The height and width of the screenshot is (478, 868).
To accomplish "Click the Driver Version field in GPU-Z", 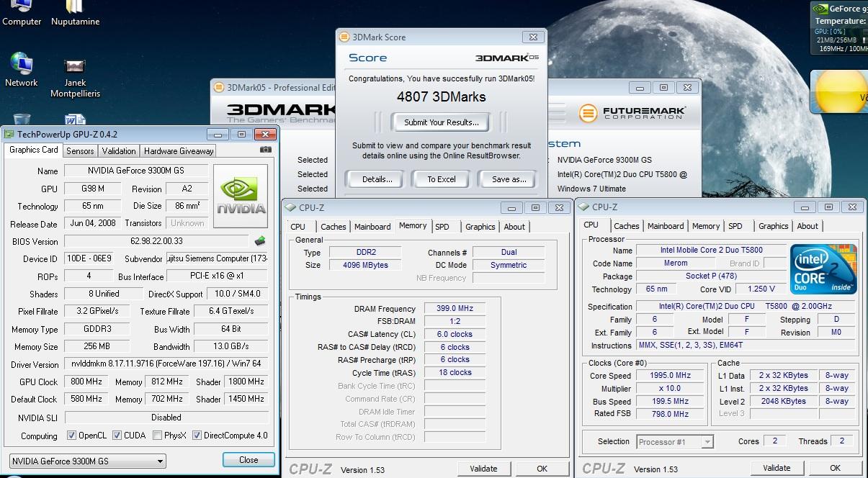I will click(x=166, y=364).
